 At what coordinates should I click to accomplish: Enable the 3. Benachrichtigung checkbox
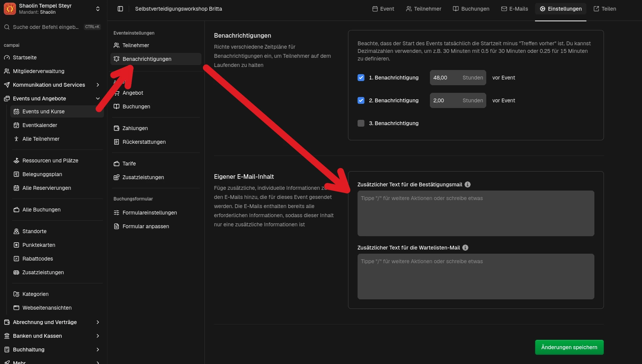pyautogui.click(x=361, y=123)
